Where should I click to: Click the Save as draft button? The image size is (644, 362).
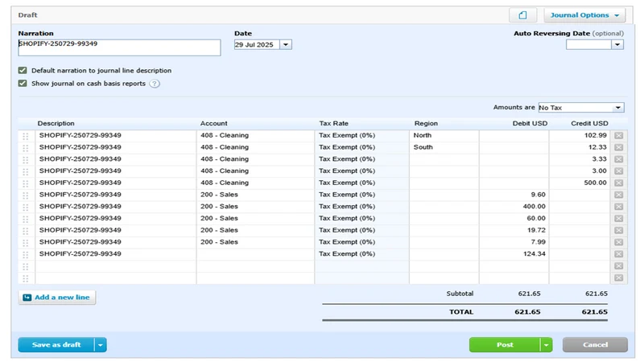(56, 345)
